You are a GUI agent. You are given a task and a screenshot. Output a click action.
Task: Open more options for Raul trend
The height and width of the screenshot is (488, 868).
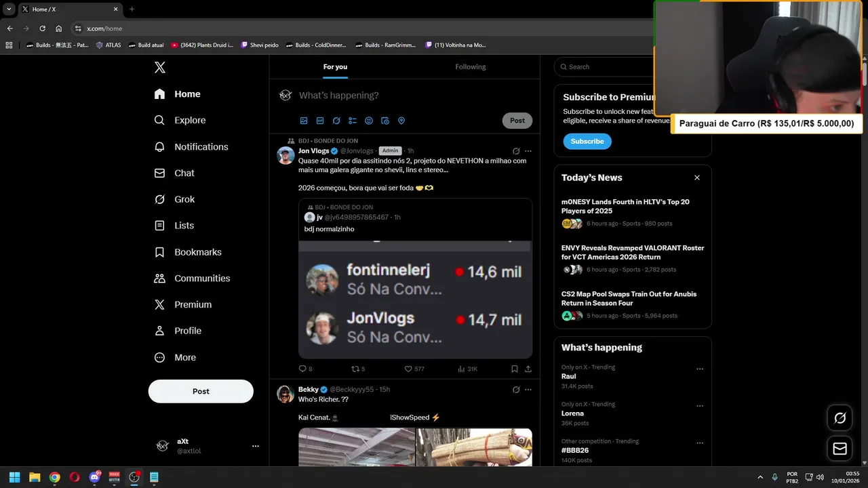click(x=700, y=369)
